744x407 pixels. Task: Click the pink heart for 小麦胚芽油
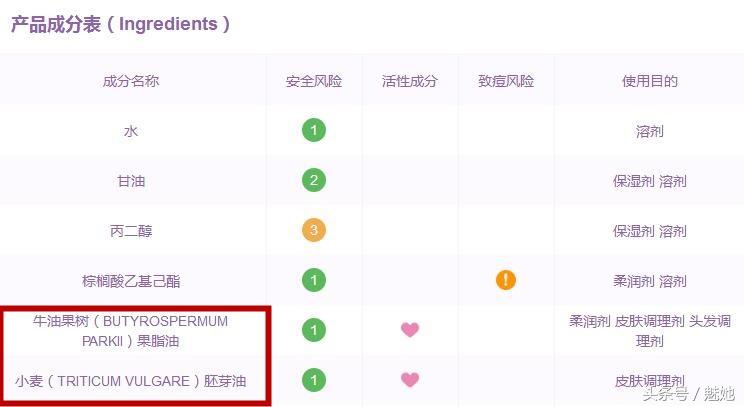(410, 379)
